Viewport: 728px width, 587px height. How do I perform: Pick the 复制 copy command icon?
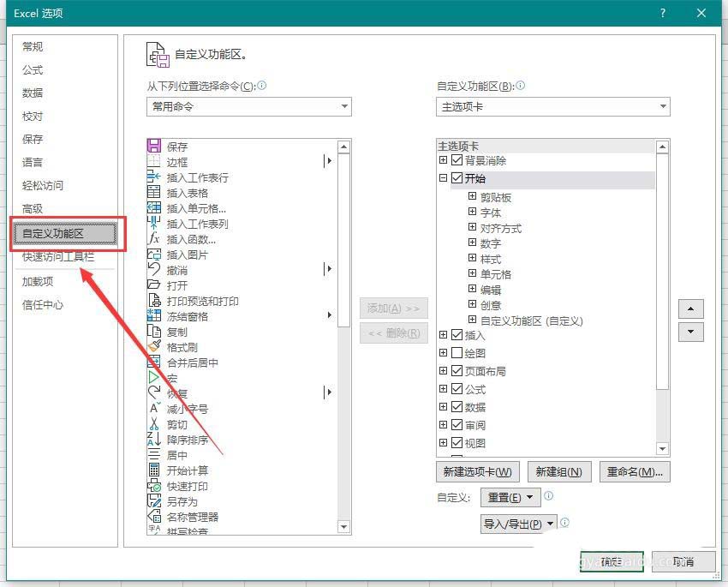pos(153,331)
